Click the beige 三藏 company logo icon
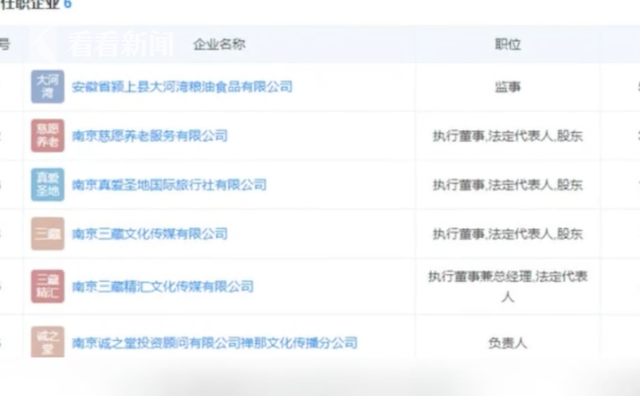640x396 pixels. pos(48,234)
